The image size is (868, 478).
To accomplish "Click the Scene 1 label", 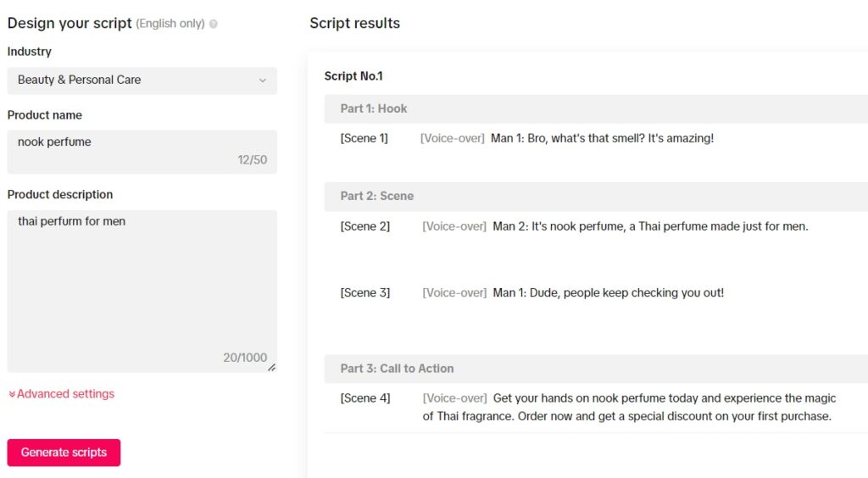I will click(364, 138).
